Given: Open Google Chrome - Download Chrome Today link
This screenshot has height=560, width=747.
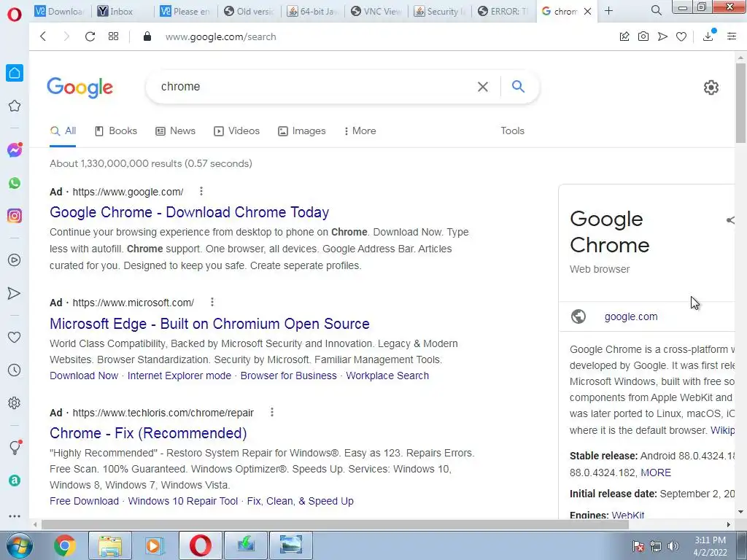Looking at the screenshot, I should (x=189, y=212).
